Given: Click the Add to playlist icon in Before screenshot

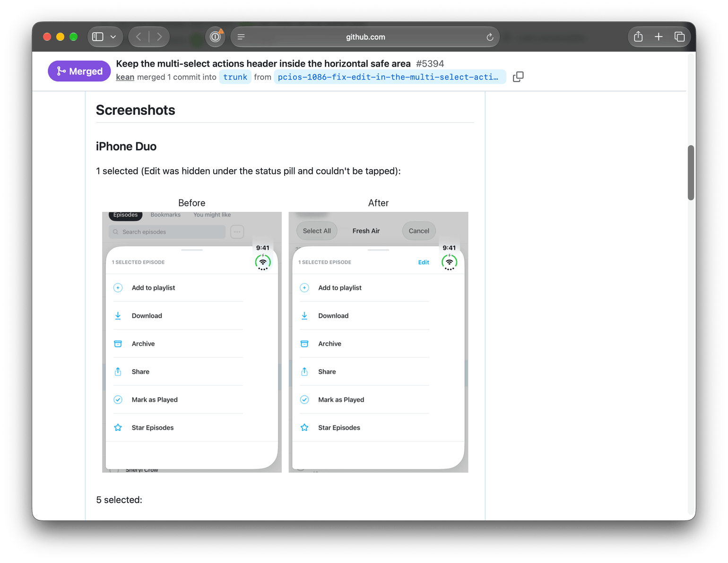Looking at the screenshot, I should (x=118, y=288).
